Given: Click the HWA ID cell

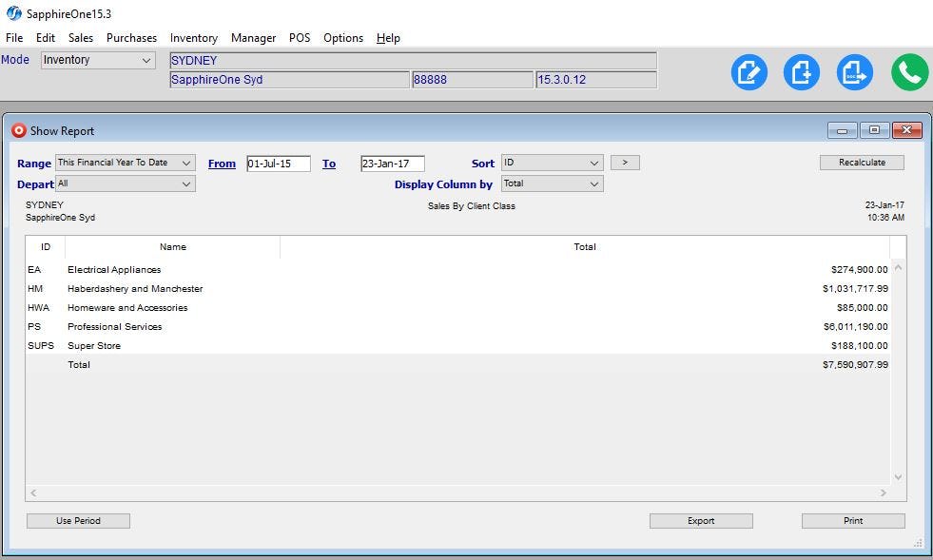Looking at the screenshot, I should click(38, 308).
